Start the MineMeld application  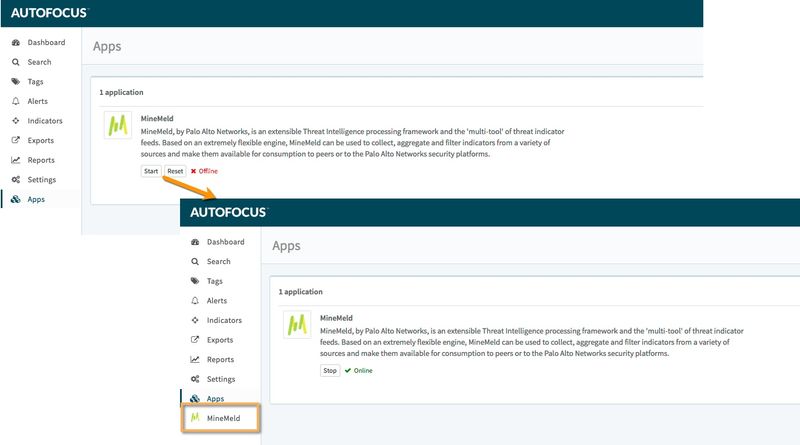tap(151, 171)
